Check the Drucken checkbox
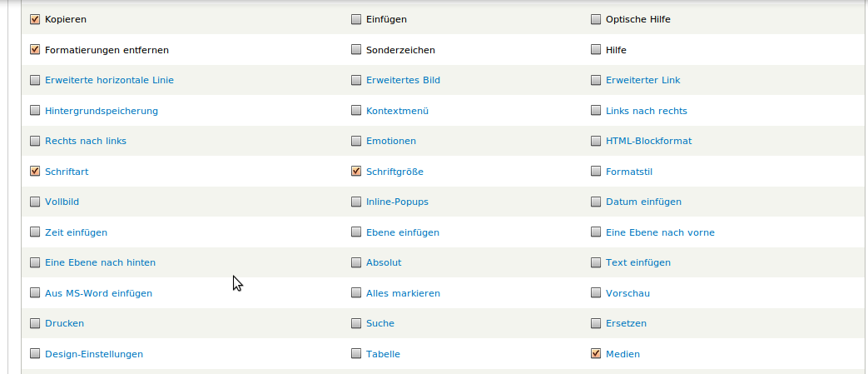Viewport: 868px width, 374px height. (x=35, y=323)
